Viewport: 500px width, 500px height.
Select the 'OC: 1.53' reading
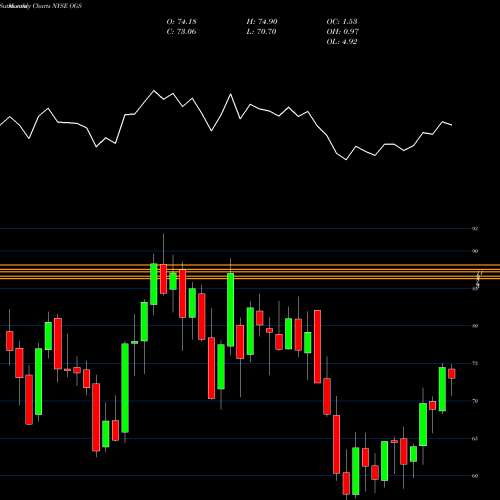click(x=342, y=22)
